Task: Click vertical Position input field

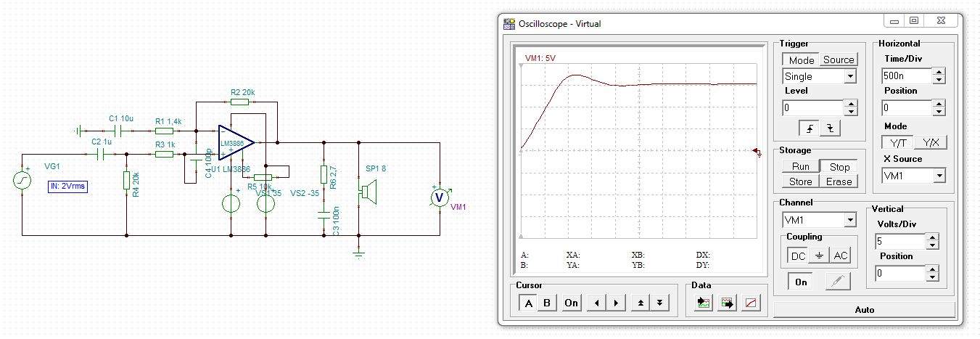Action: [x=900, y=274]
